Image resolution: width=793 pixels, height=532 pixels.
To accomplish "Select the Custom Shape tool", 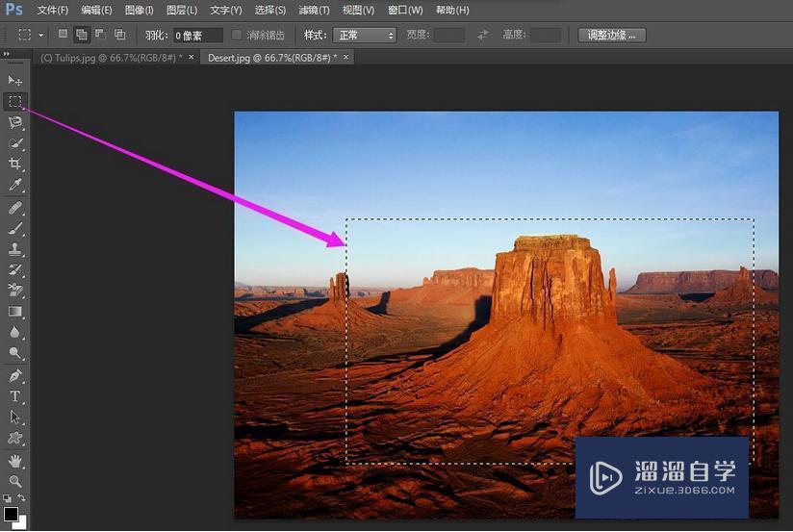I will pyautogui.click(x=15, y=438).
